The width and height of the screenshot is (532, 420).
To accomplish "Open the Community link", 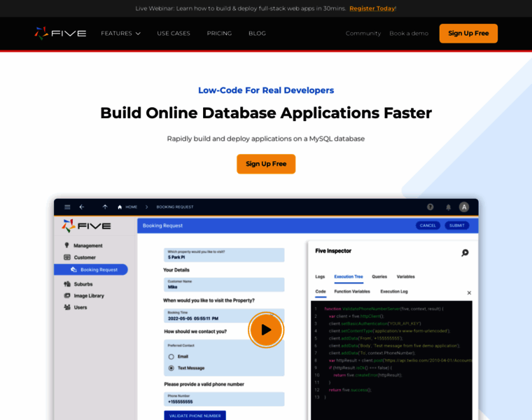I will [x=363, y=33].
